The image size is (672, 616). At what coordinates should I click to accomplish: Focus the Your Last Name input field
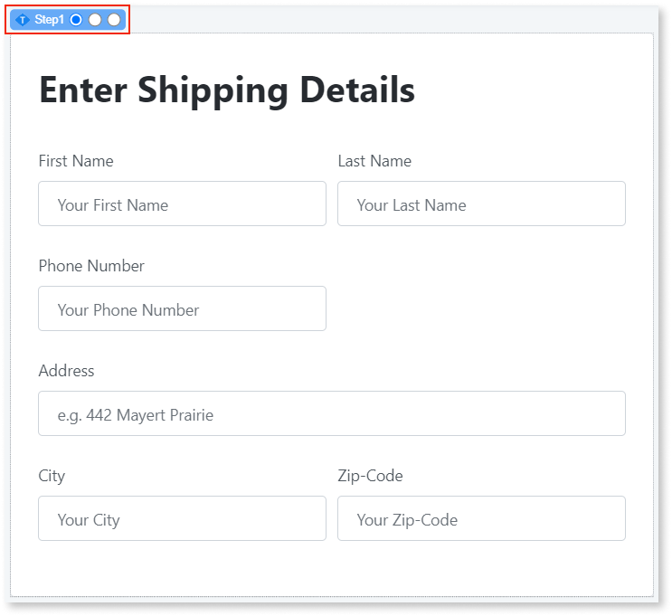click(481, 204)
